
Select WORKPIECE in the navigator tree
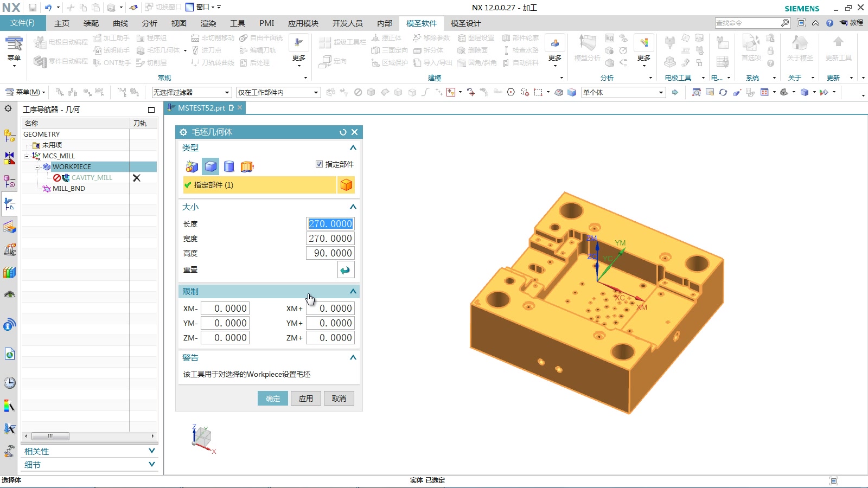[72, 166]
